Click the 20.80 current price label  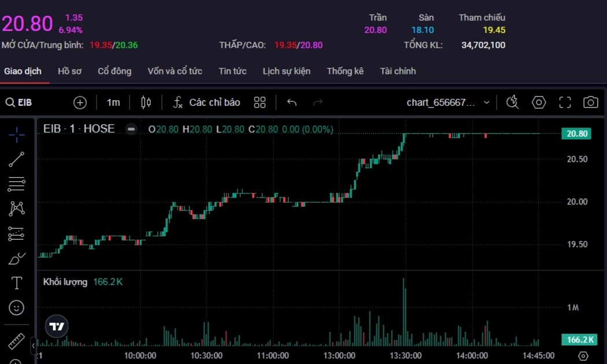(576, 133)
